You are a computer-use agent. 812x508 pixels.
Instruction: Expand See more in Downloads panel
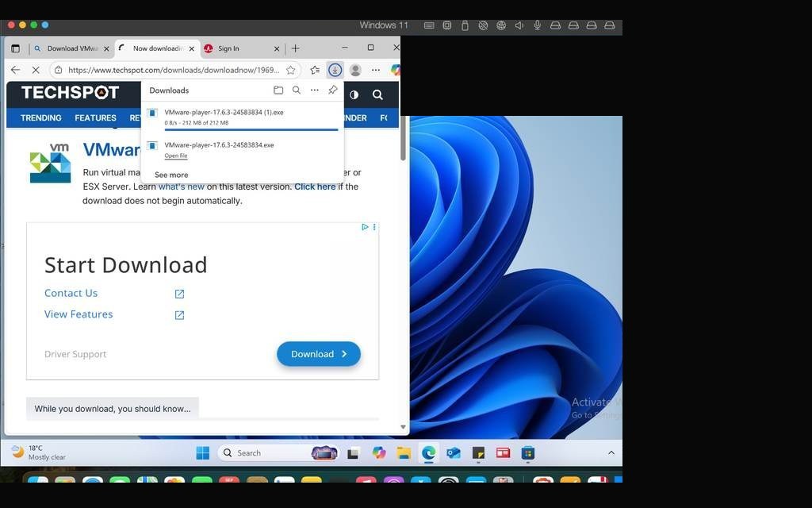click(x=171, y=175)
